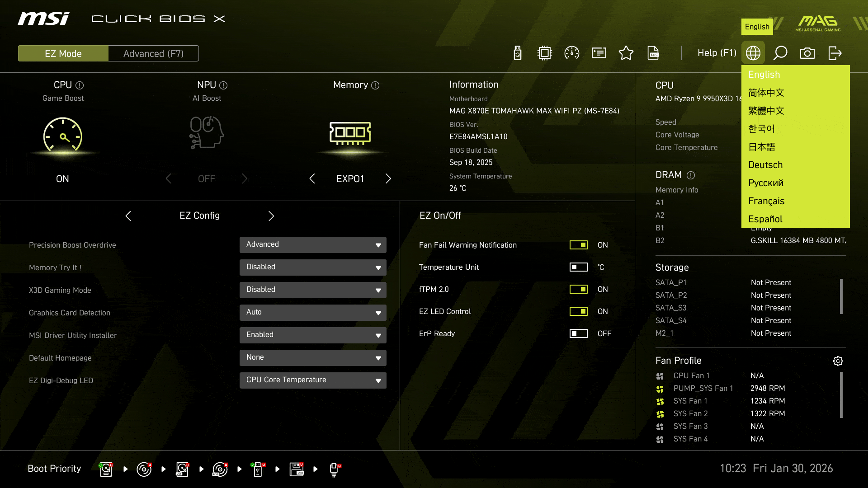Toggle Fan Fail Warning Notification switch
The image size is (868, 488).
[x=579, y=245]
